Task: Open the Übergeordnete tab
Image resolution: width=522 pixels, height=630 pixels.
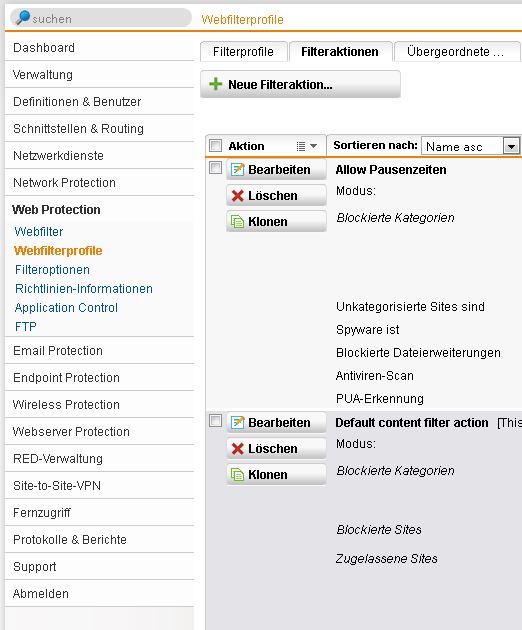Action: pos(457,51)
